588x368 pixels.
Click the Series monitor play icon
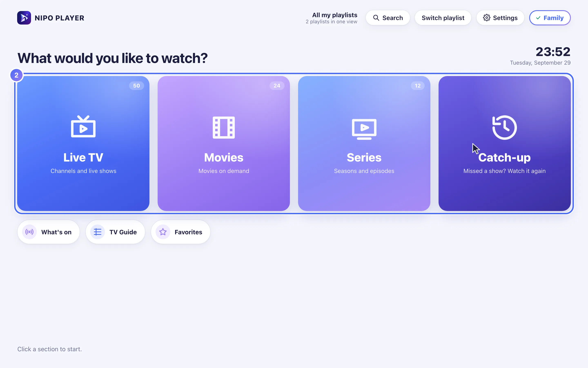click(x=364, y=129)
